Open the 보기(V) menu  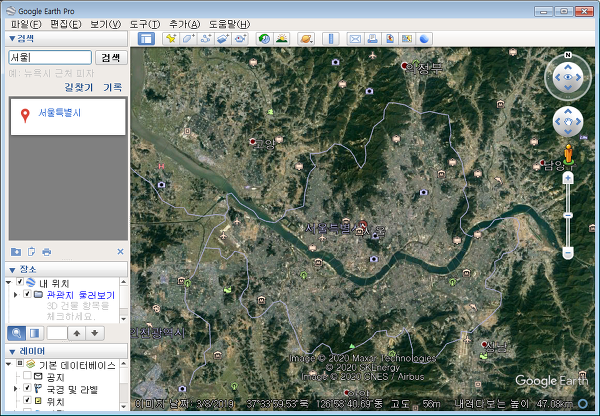[x=105, y=24]
